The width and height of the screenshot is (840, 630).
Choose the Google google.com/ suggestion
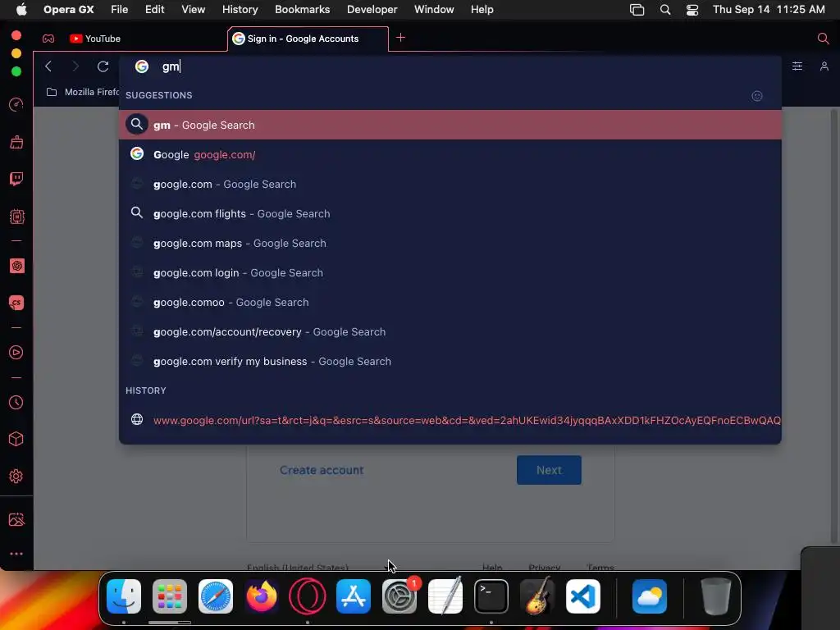[450, 154]
